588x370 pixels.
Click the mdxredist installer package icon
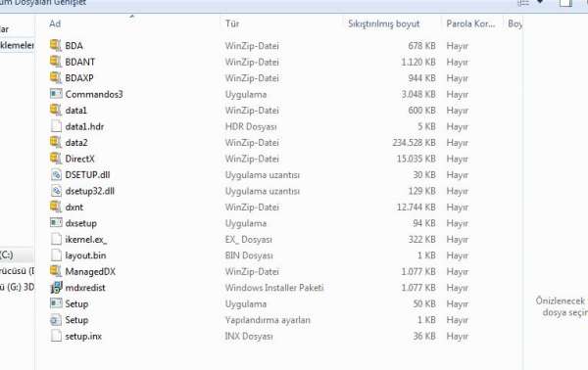click(56, 287)
